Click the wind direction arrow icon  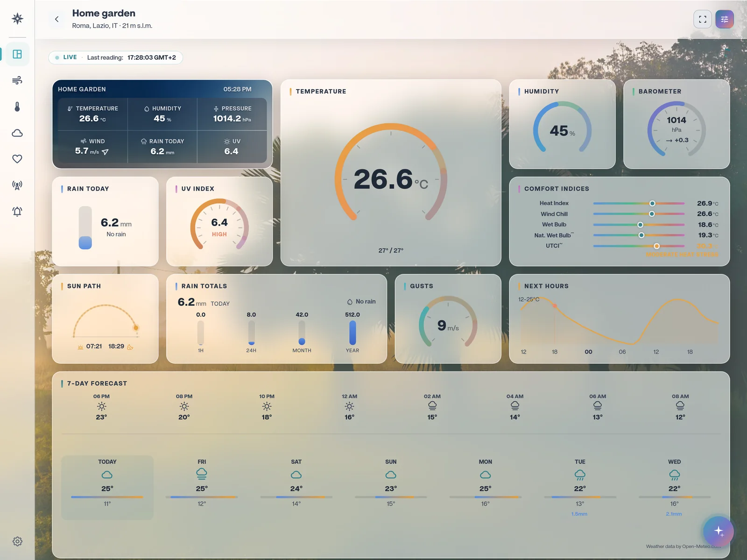(105, 152)
